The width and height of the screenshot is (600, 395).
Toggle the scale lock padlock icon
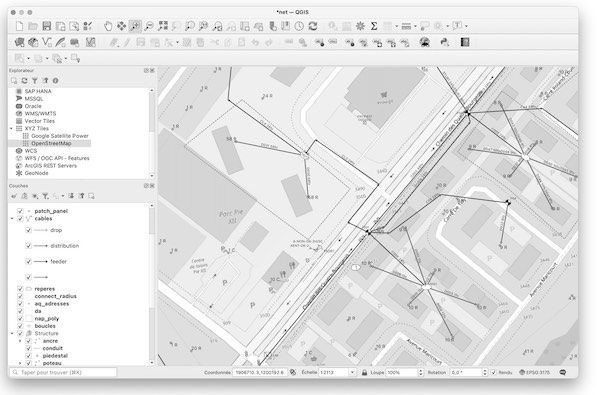[x=365, y=372]
